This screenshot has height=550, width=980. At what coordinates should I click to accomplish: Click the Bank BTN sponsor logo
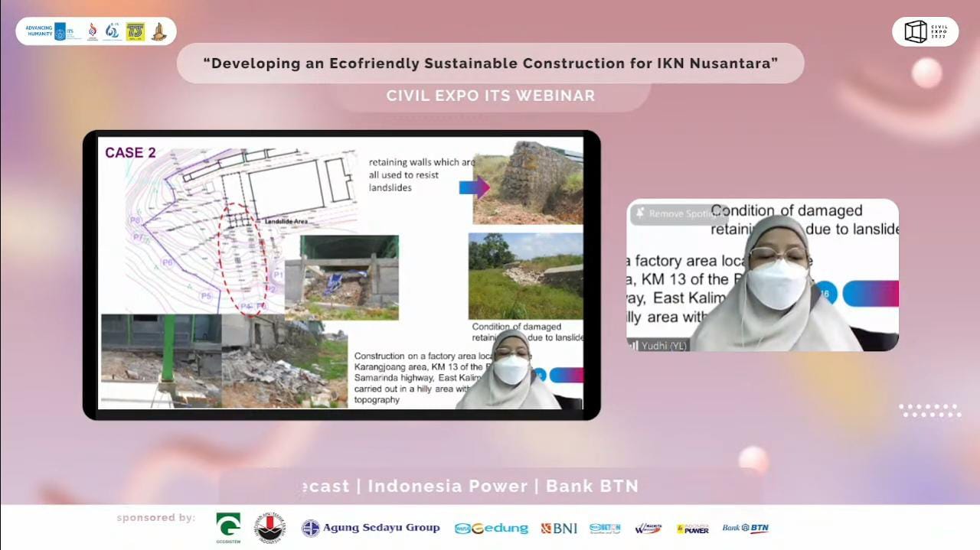tap(745, 528)
